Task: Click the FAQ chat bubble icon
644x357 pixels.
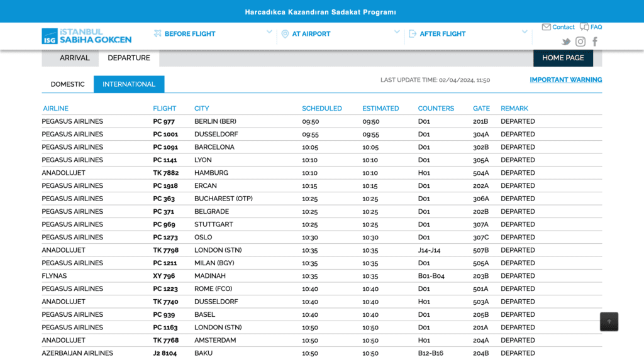Action: point(584,27)
